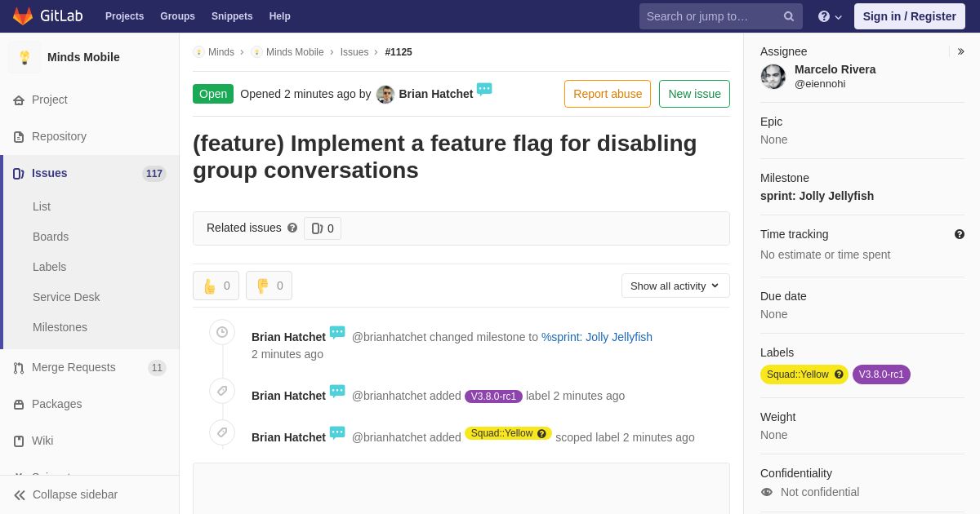Click Brian Hatchet in Squad::Yellow label entry

pos(288,437)
